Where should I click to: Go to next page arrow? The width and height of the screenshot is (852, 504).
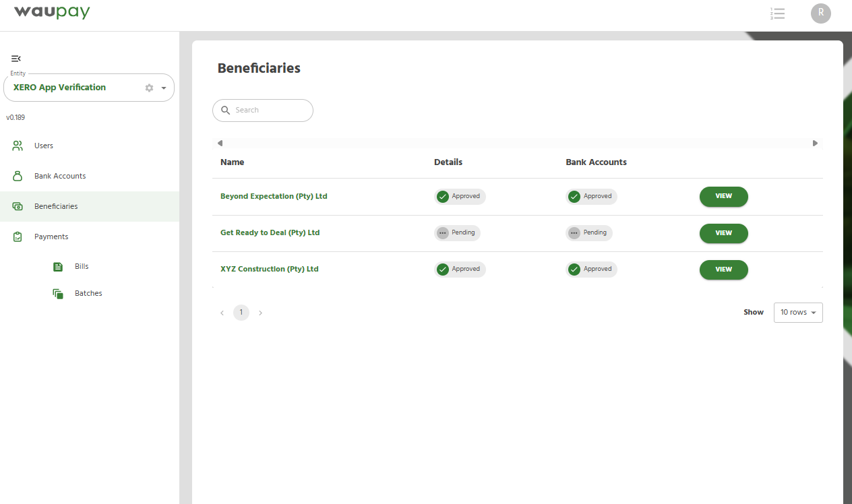coord(261,313)
